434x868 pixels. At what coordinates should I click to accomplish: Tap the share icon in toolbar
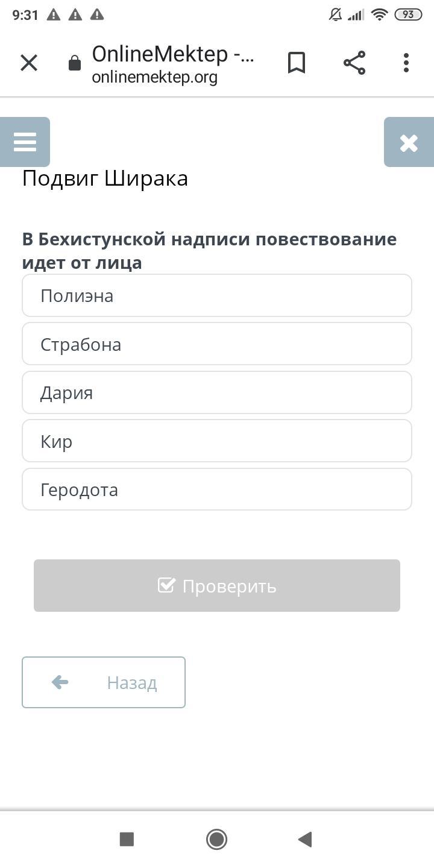354,63
